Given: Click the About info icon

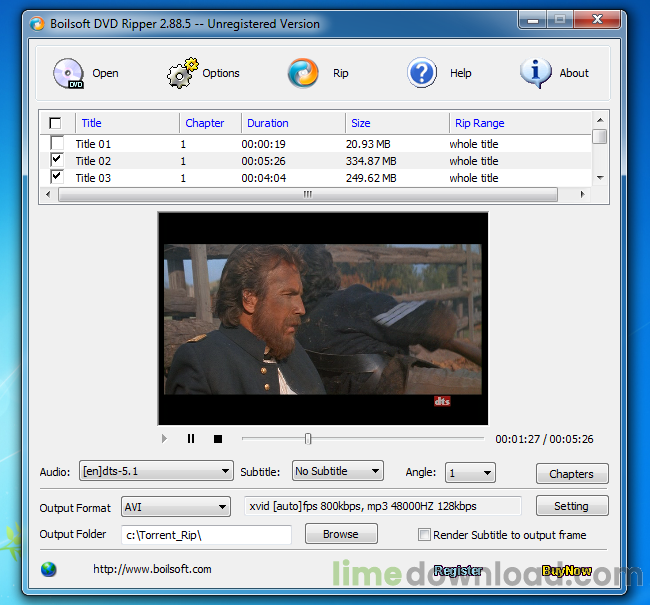Looking at the screenshot, I should [x=536, y=73].
